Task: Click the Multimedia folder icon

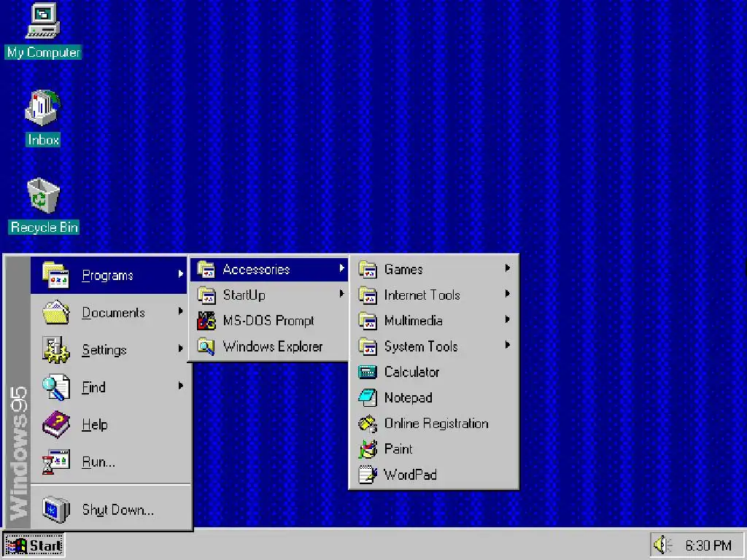Action: [368, 321]
